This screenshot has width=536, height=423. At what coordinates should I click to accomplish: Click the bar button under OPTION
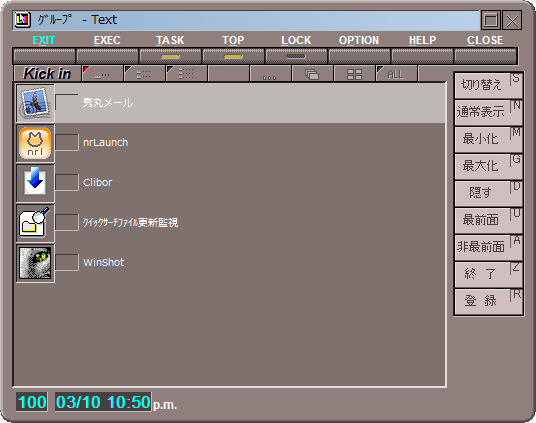[359, 56]
